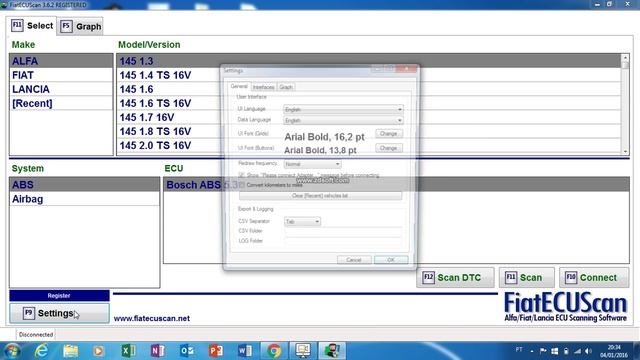Image resolution: width=640 pixels, height=360 pixels.
Task: Open Action Center flag in tray
Action: pyautogui.click(x=543, y=351)
